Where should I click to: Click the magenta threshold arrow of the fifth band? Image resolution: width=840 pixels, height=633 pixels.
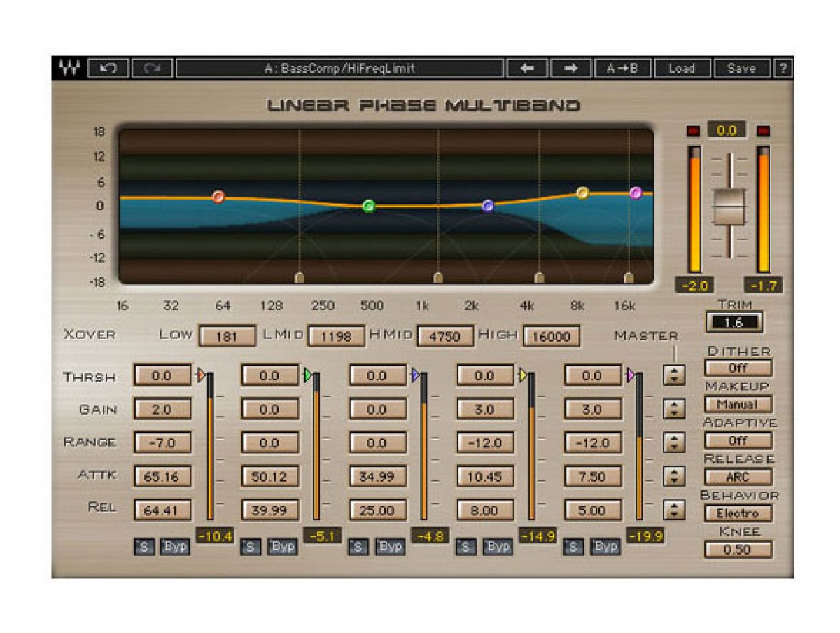[x=631, y=376]
